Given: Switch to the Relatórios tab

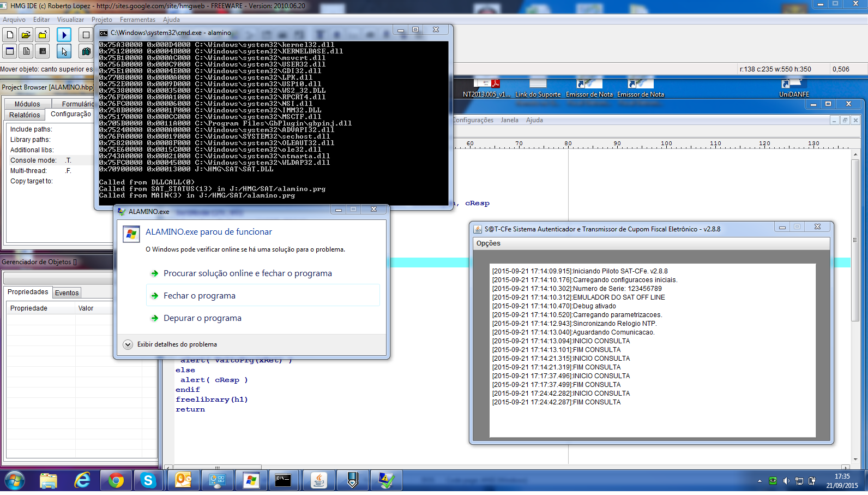Looking at the screenshot, I should (x=25, y=115).
